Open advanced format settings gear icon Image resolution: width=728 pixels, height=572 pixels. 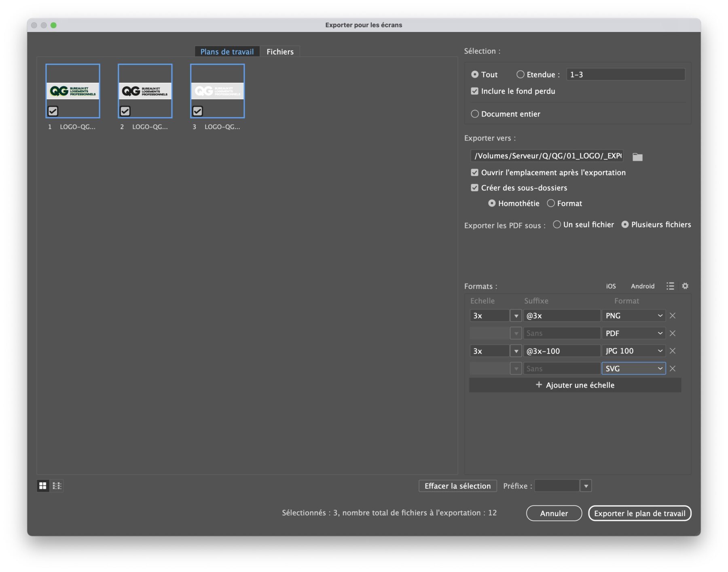pyautogui.click(x=685, y=286)
